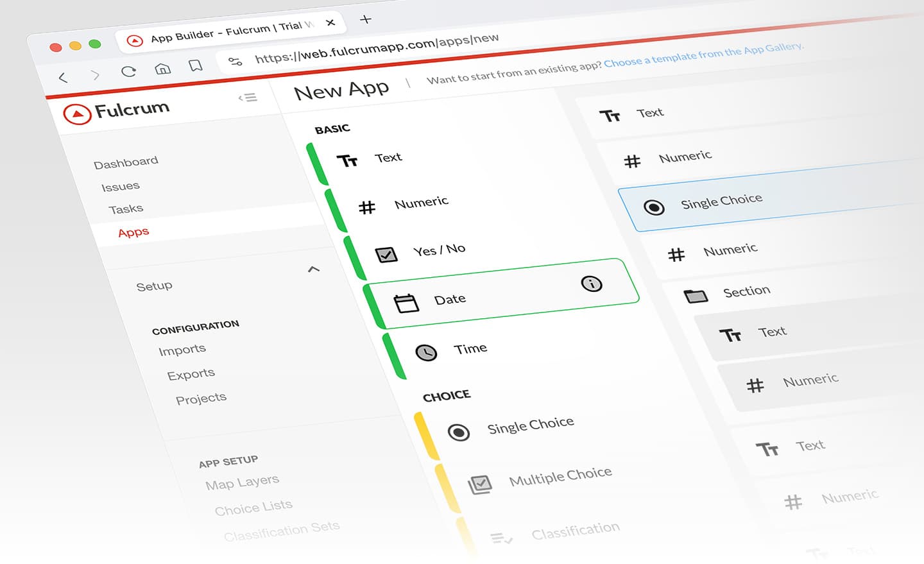This screenshot has width=924, height=564.
Task: Collapse the sidebar with the menu-collapse icon
Action: click(248, 98)
